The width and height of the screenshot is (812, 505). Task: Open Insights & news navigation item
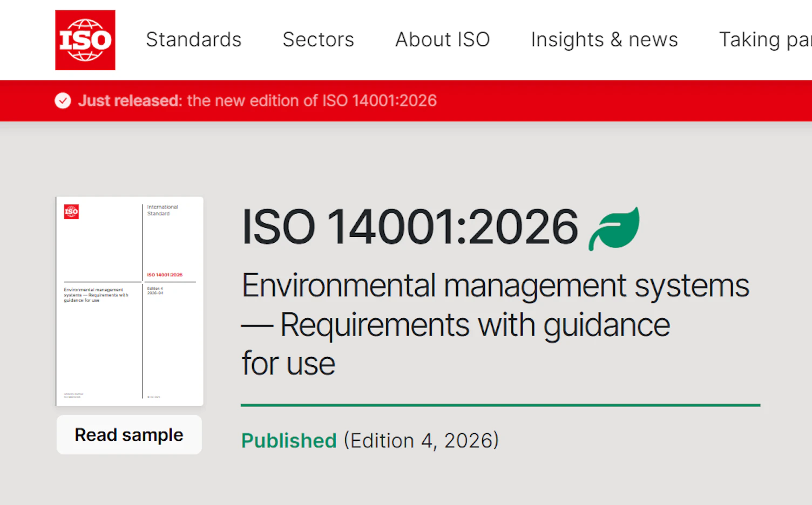604,40
